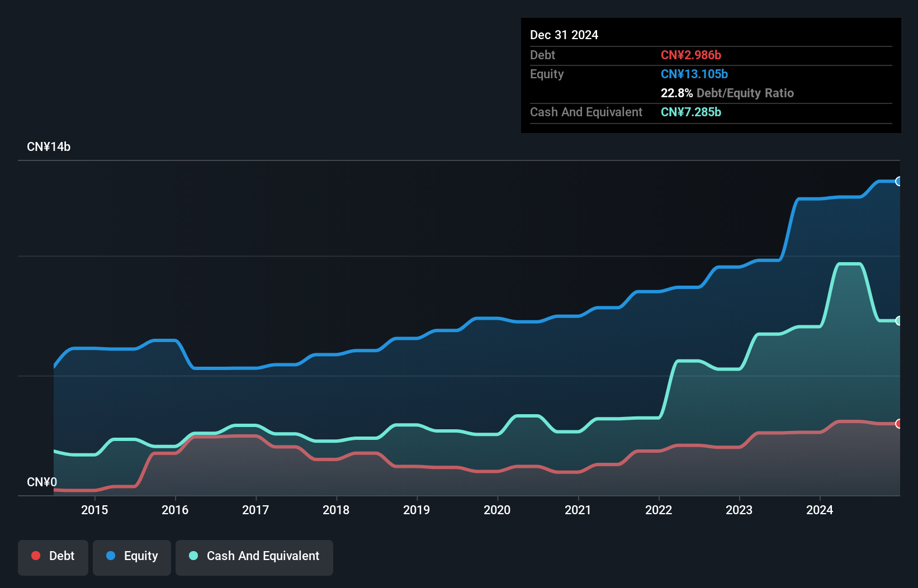Click the 2021 x-axis label
The width and height of the screenshot is (918, 588).
click(x=578, y=510)
